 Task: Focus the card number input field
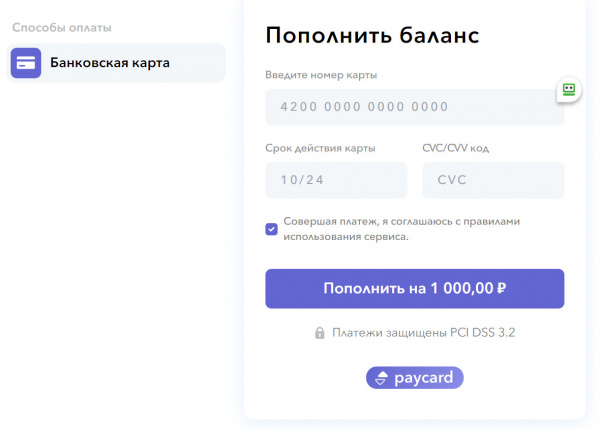[414, 107]
